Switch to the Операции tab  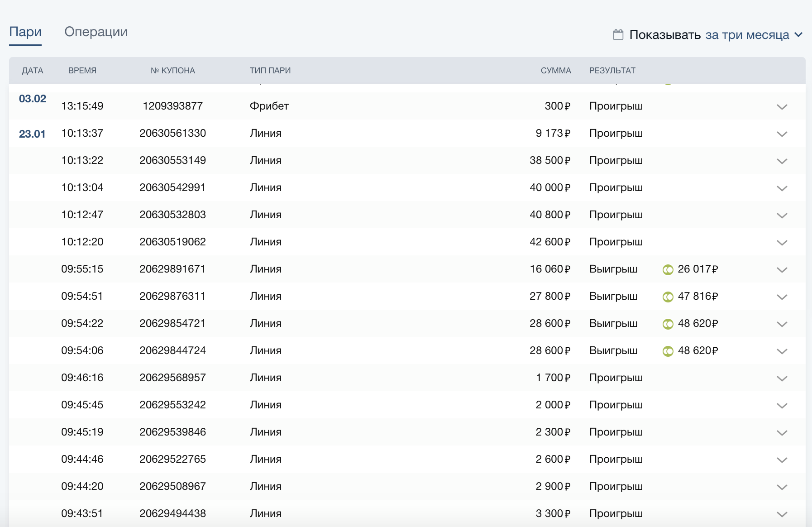point(96,32)
